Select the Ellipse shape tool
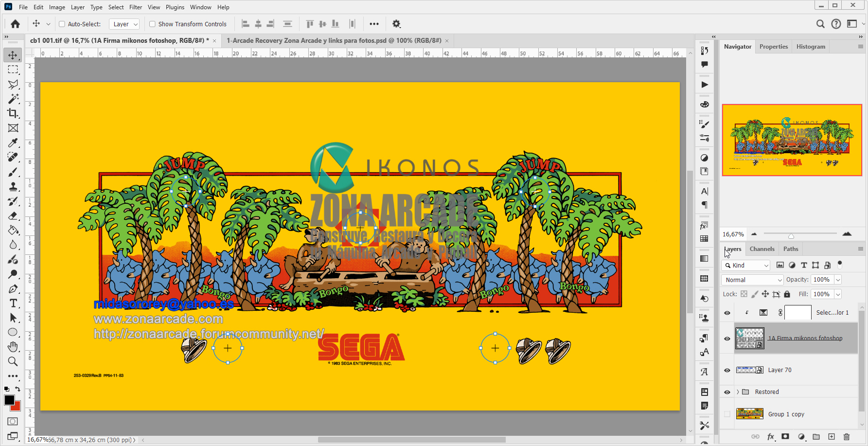The image size is (868, 446). (x=13, y=332)
